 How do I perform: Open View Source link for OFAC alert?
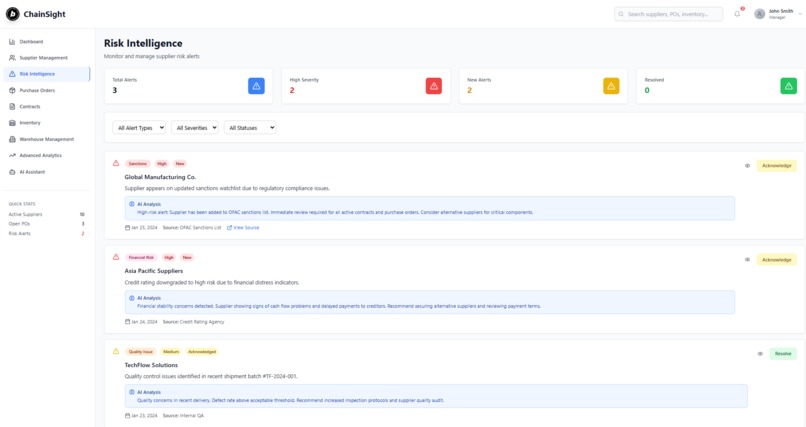pyautogui.click(x=243, y=228)
